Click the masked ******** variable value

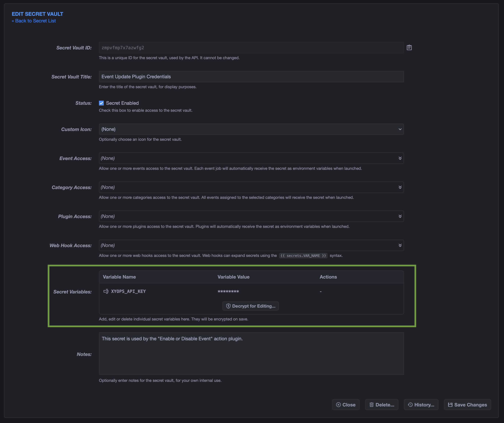228,292
